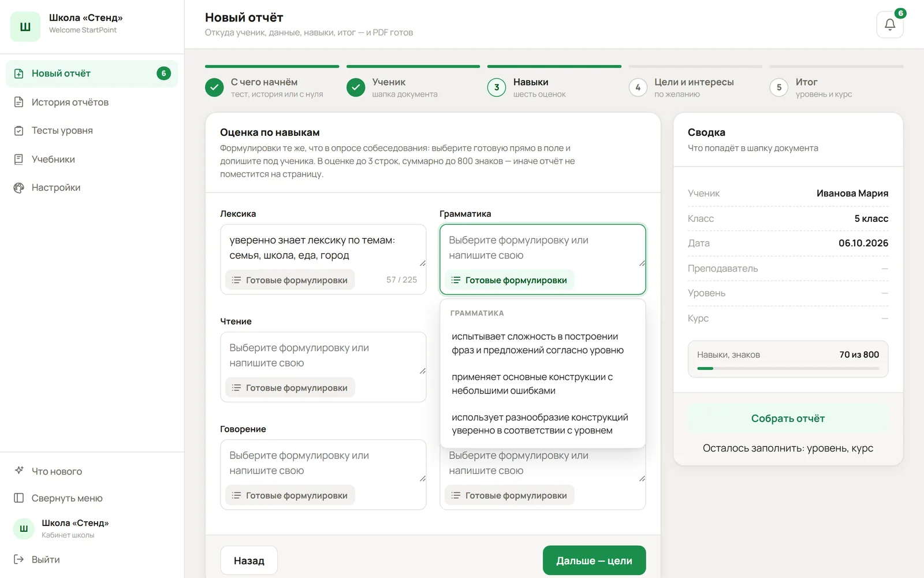The height and width of the screenshot is (578, 924).
Task: Click the Тесты уровня clipboard icon
Action: (19, 131)
